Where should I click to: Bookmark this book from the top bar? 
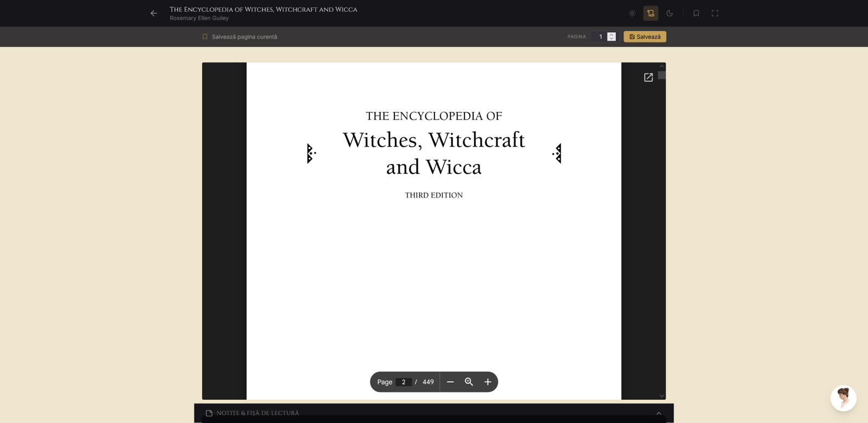pyautogui.click(x=696, y=13)
